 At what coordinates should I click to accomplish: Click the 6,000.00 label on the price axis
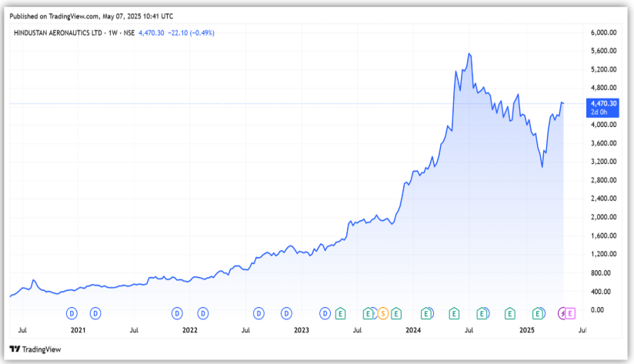602,32
